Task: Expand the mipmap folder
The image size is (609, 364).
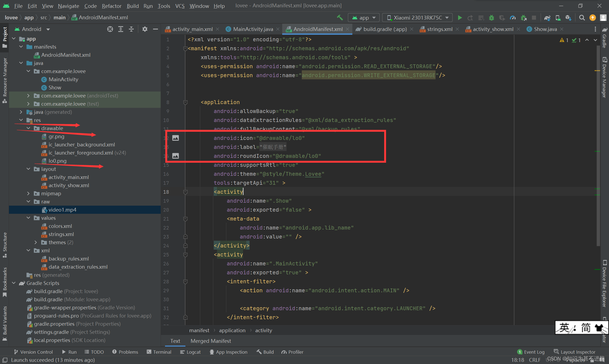Action: (x=28, y=193)
